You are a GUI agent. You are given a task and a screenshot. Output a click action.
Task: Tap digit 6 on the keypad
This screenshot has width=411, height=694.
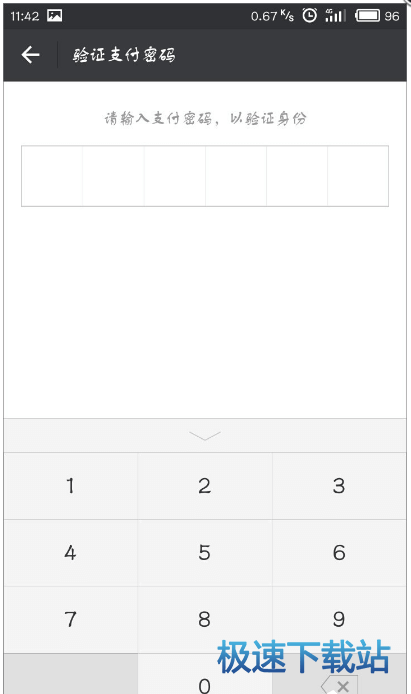pos(339,553)
